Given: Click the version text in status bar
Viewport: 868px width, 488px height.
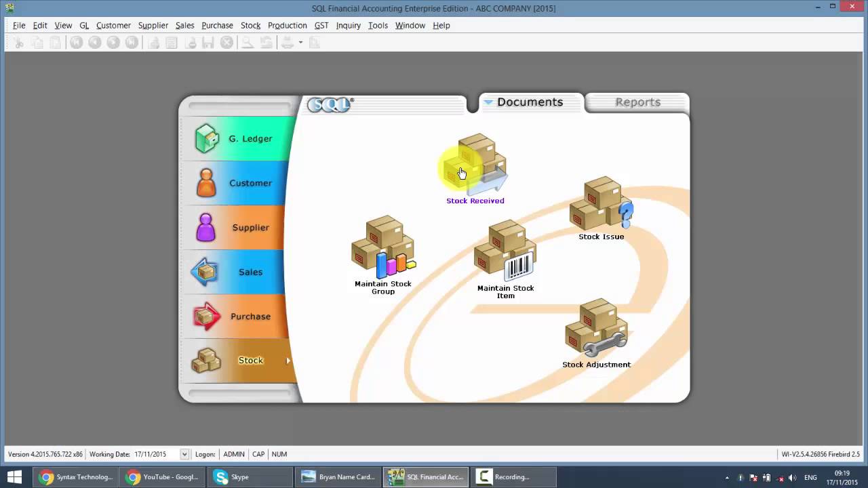Looking at the screenshot, I should tap(45, 454).
